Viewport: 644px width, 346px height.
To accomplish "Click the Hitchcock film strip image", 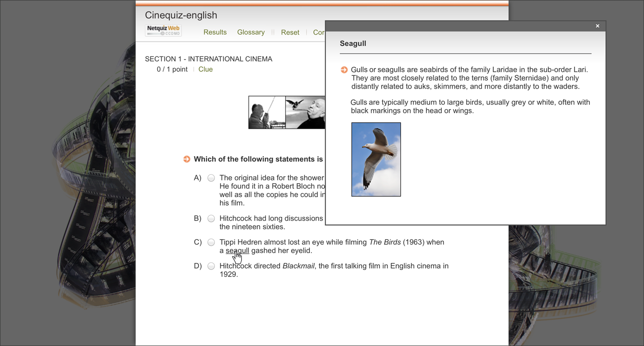I will coord(287,112).
